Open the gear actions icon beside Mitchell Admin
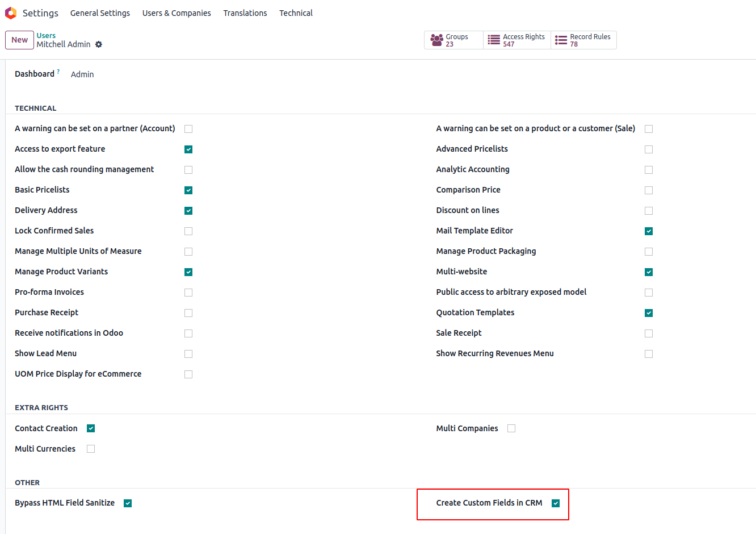756x534 pixels. (x=99, y=44)
